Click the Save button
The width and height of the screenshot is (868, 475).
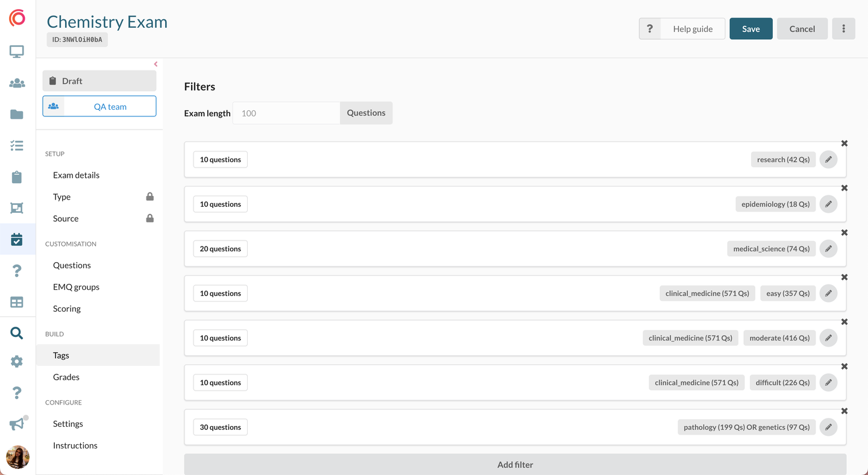750,29
